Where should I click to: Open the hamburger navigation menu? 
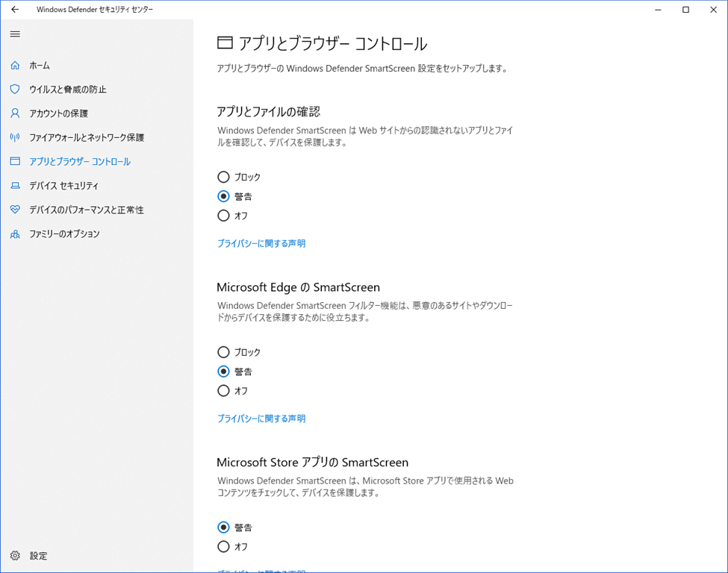click(15, 34)
